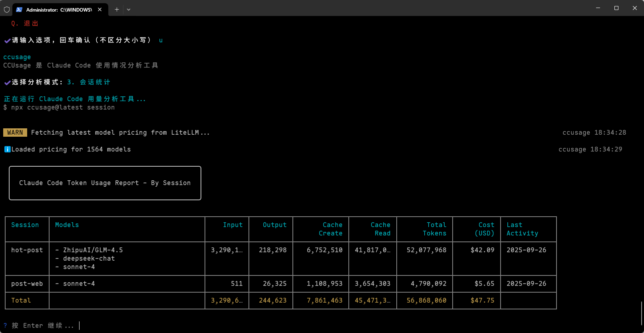The image size is (644, 333).
Task: Click the PowerShell icon on the tab
Action: (x=19, y=10)
